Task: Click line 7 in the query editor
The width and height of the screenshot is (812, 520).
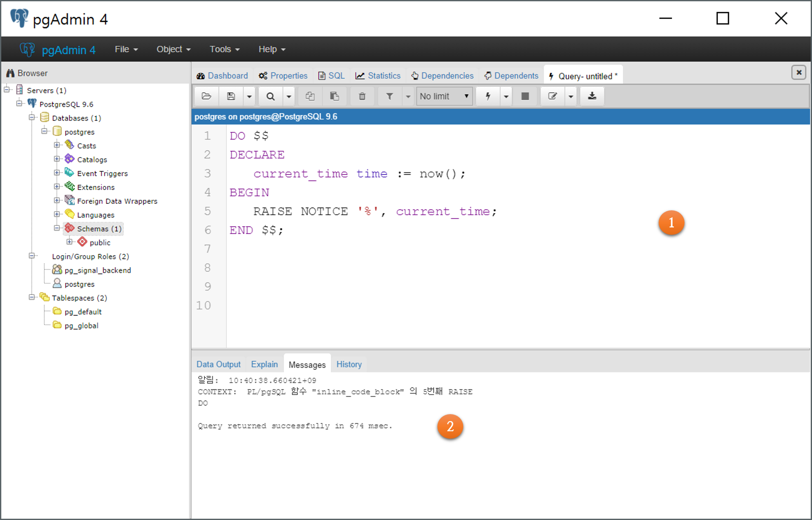Action: coord(517,249)
